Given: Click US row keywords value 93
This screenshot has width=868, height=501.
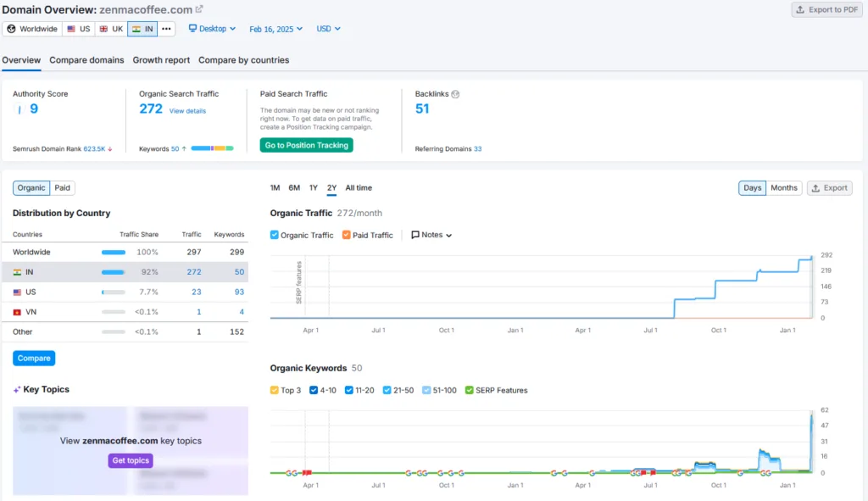Looking at the screenshot, I should 239,292.
